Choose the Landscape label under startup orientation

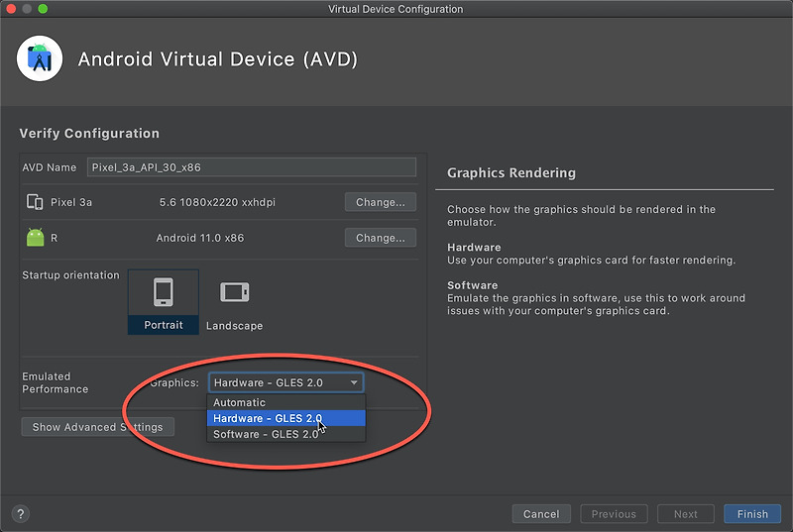[234, 326]
